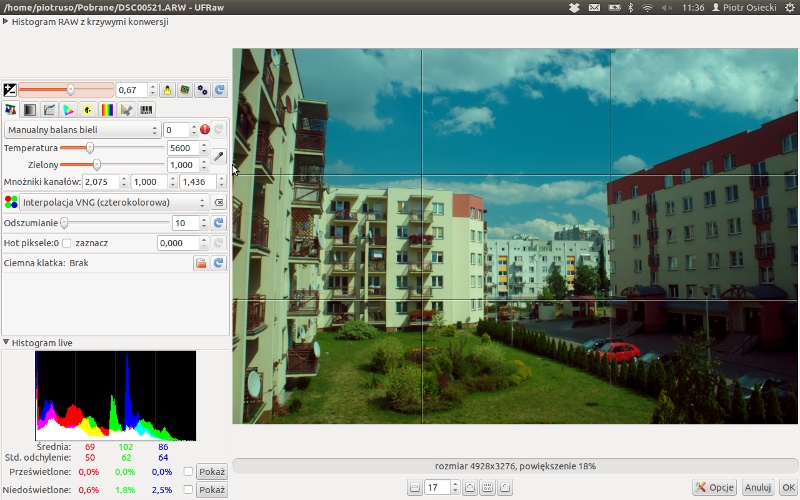Viewport: 800px width, 500px height.
Task: Open the dark frame file browser
Action: tap(201, 263)
